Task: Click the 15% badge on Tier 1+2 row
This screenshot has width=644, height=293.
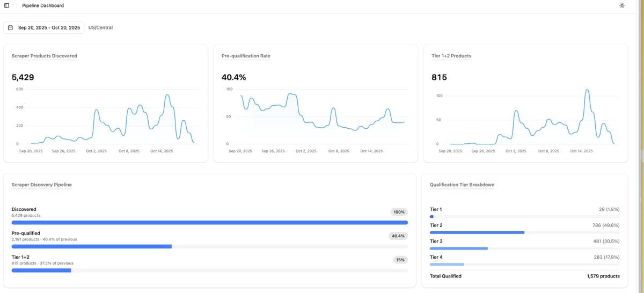Action: pos(400,260)
